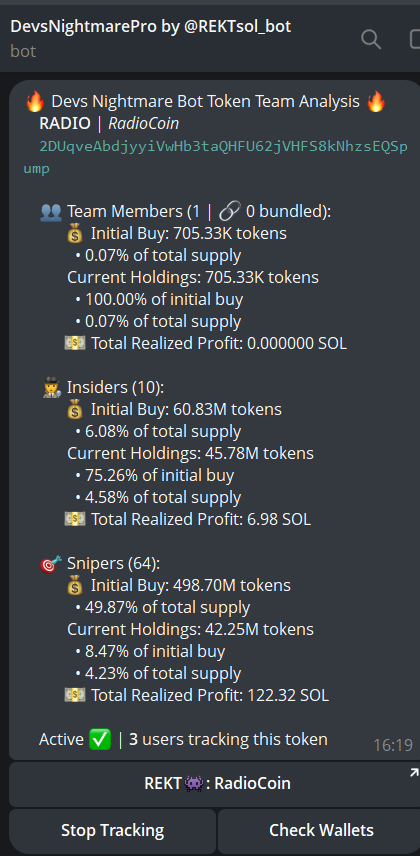This screenshot has height=856, width=420.
Task: Open the chat search magnifier icon
Action: click(371, 39)
